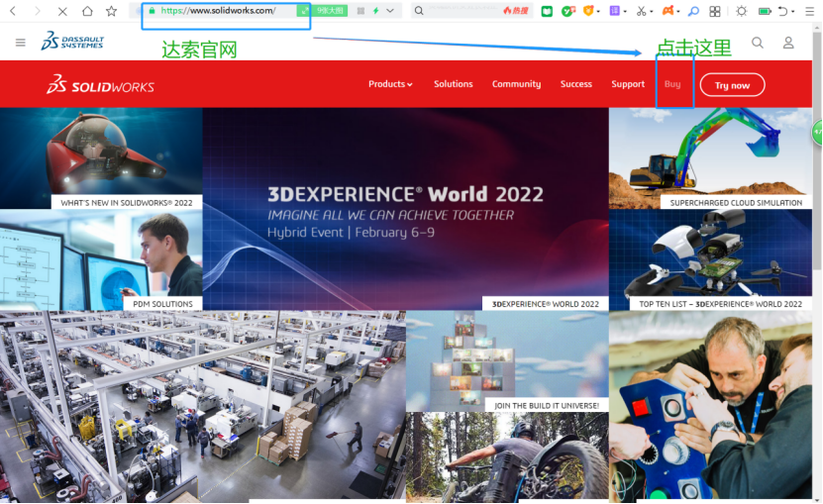Open the Supercharged Cloud Simulation tile

710,158
